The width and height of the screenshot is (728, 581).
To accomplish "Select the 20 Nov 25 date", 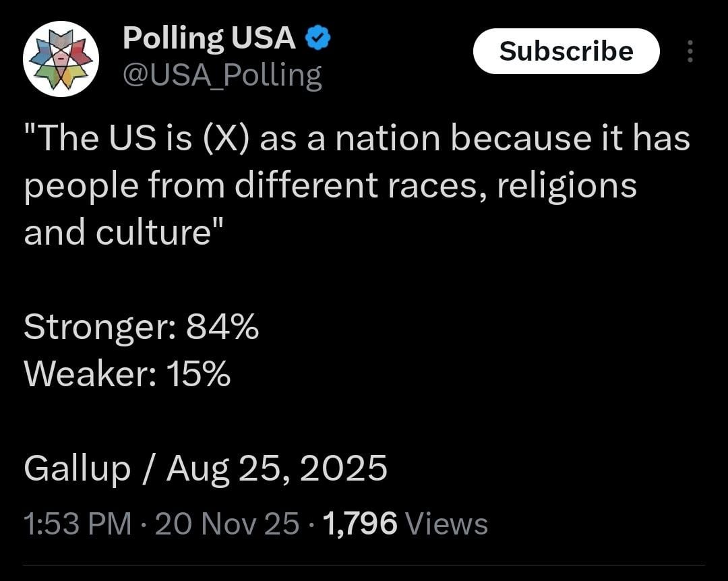I will 226,524.
